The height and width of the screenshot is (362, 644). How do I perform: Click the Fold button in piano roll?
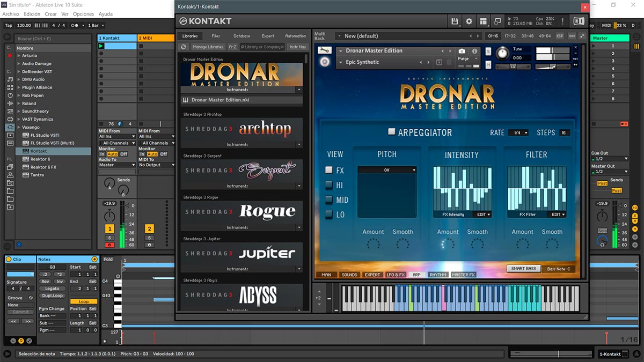[108, 260]
